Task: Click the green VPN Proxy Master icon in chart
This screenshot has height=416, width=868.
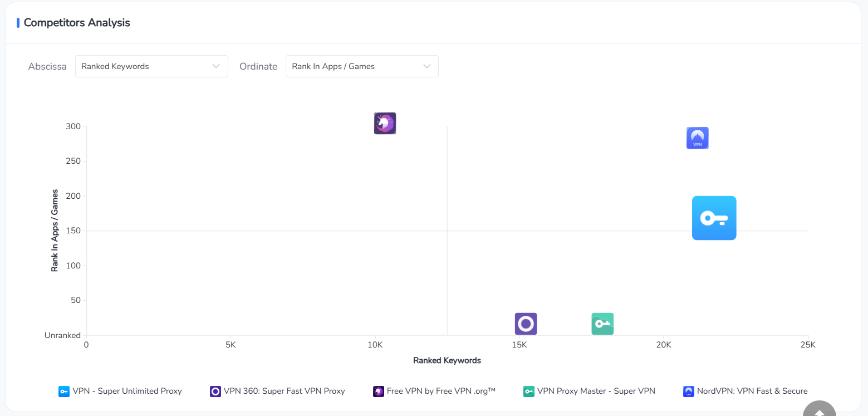Action: tap(602, 324)
